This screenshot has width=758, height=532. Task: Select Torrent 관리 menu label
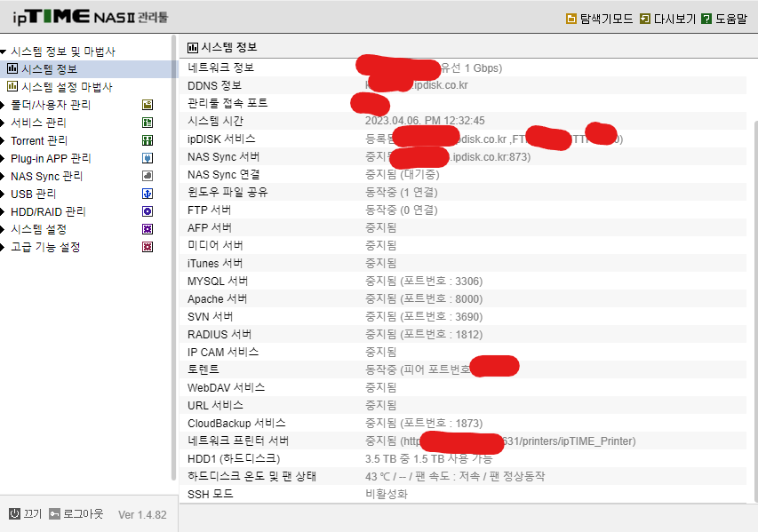click(x=39, y=140)
